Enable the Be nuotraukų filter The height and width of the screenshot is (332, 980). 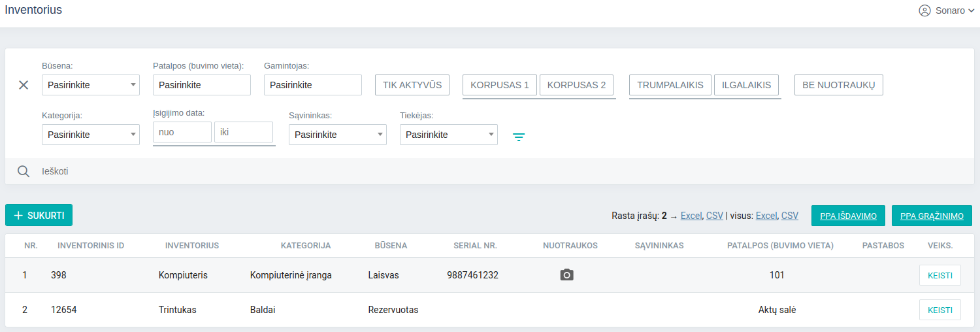pyautogui.click(x=838, y=85)
